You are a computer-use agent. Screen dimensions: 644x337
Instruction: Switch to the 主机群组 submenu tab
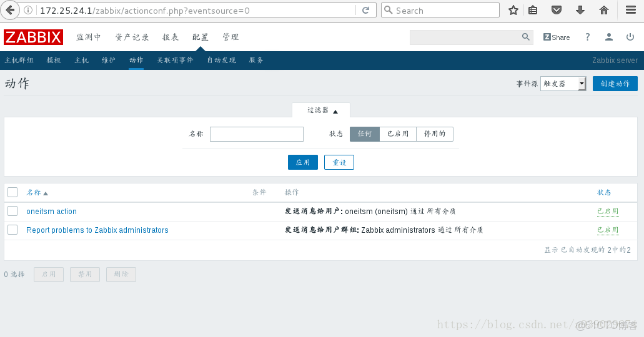coord(19,60)
